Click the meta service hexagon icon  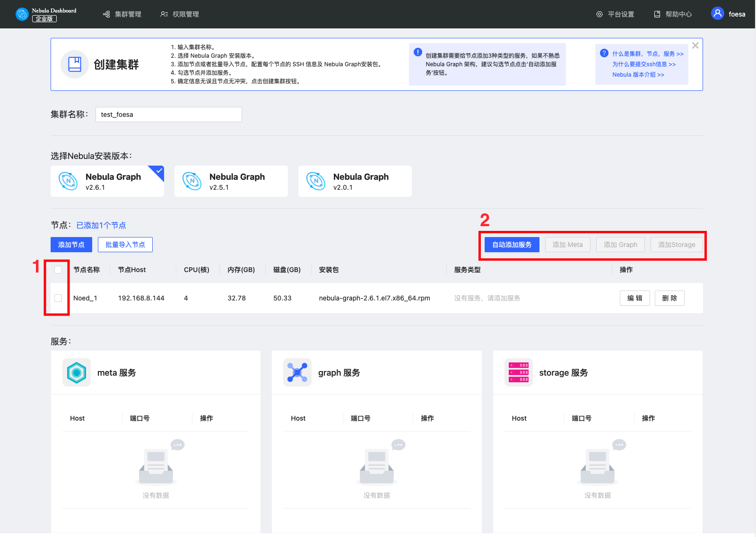click(77, 373)
